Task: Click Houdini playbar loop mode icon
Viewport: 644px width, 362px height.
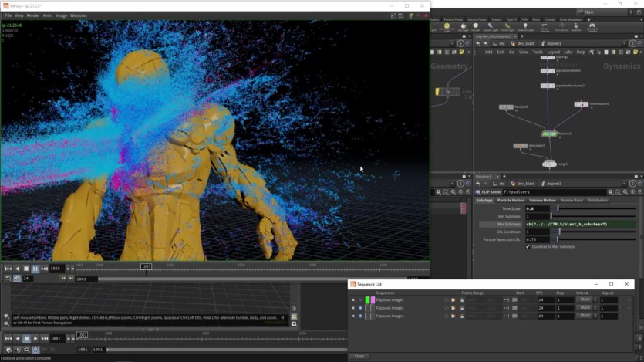Action: 26,350
